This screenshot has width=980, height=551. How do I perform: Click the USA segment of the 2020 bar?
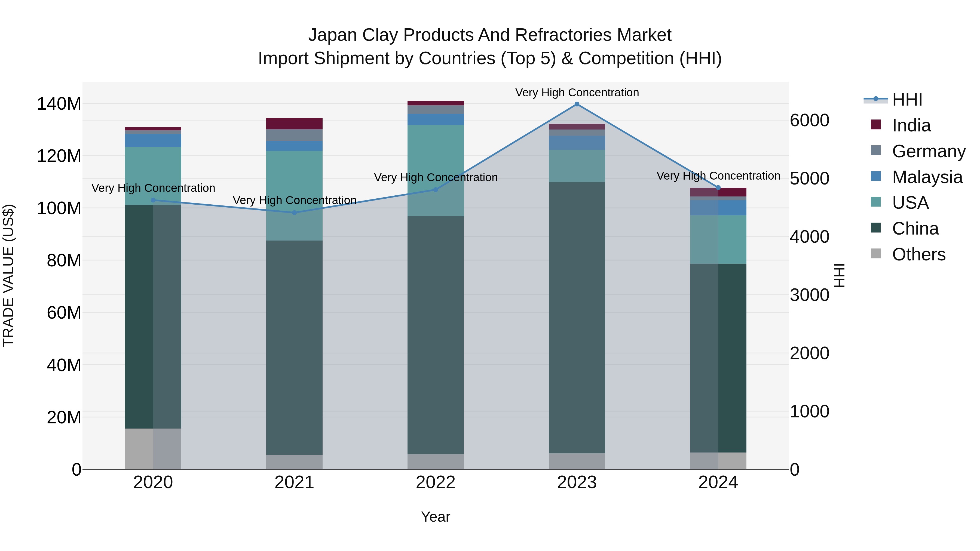(x=153, y=176)
